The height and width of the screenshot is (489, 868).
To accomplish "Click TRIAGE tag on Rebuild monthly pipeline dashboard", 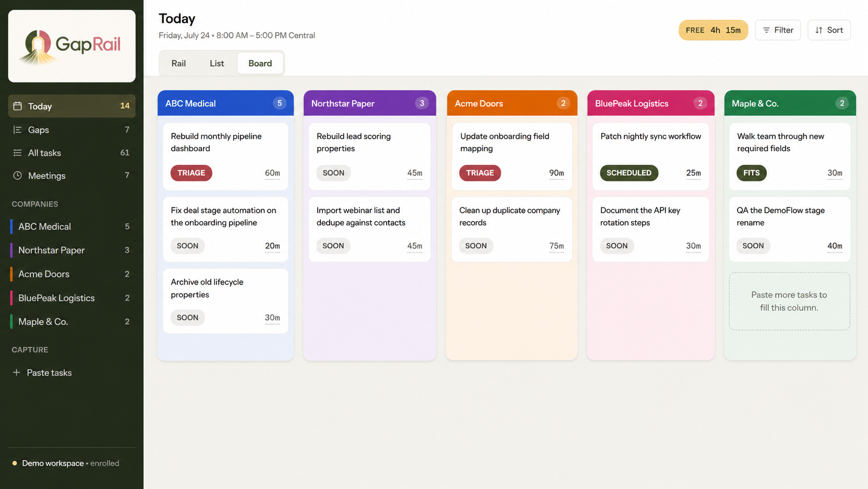I will click(191, 173).
